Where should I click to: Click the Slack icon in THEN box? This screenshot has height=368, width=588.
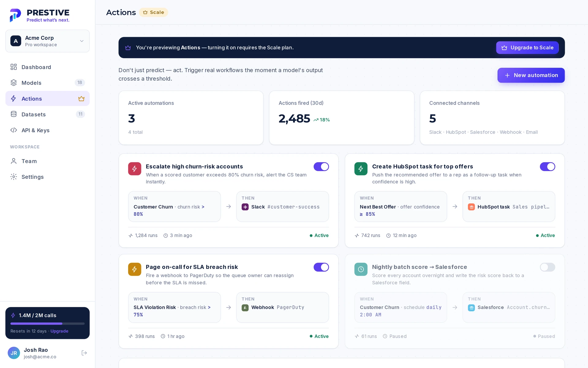pyautogui.click(x=245, y=207)
